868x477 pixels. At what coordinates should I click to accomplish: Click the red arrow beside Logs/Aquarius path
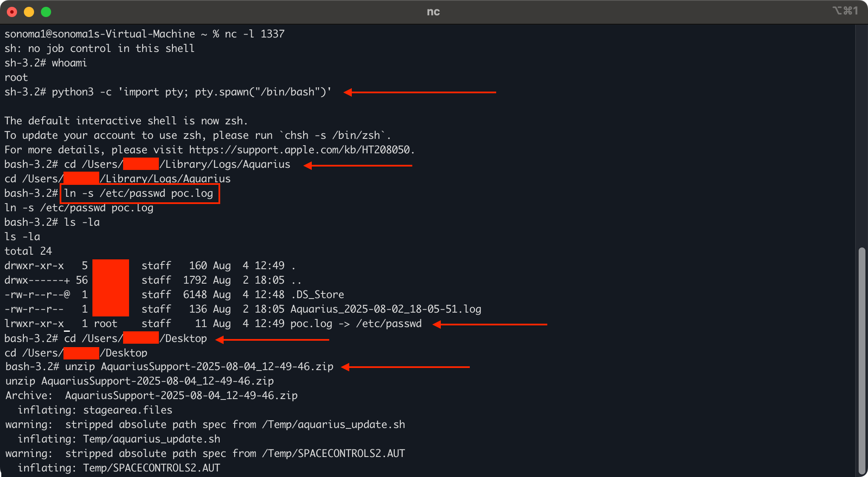pos(358,165)
